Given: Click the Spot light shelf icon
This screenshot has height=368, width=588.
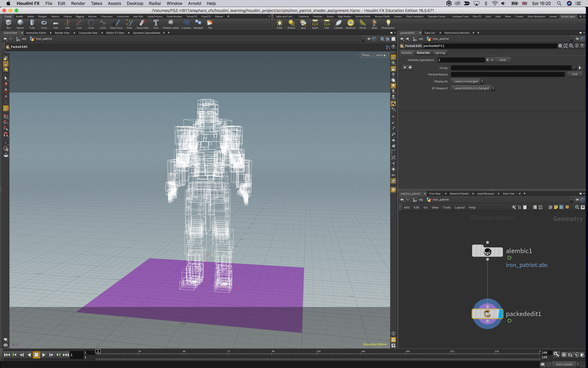Looking at the screenshot, I should pyautogui.click(x=303, y=23).
